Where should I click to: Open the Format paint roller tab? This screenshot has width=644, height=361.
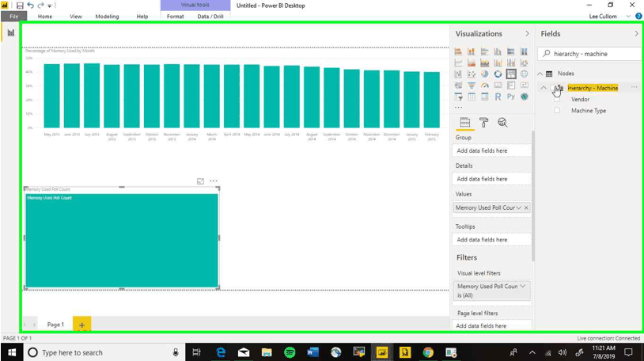[484, 123]
